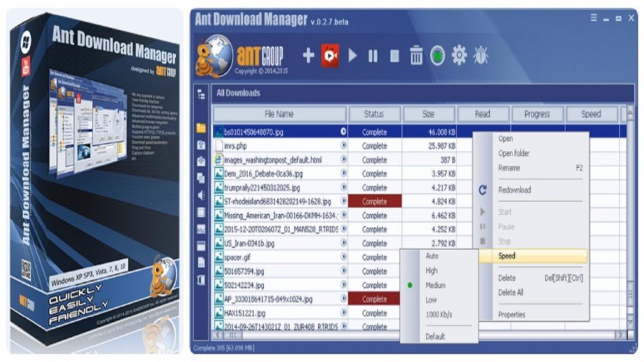Click the green round scheduler icon
Viewport: 644px width, 362px height.
(438, 56)
